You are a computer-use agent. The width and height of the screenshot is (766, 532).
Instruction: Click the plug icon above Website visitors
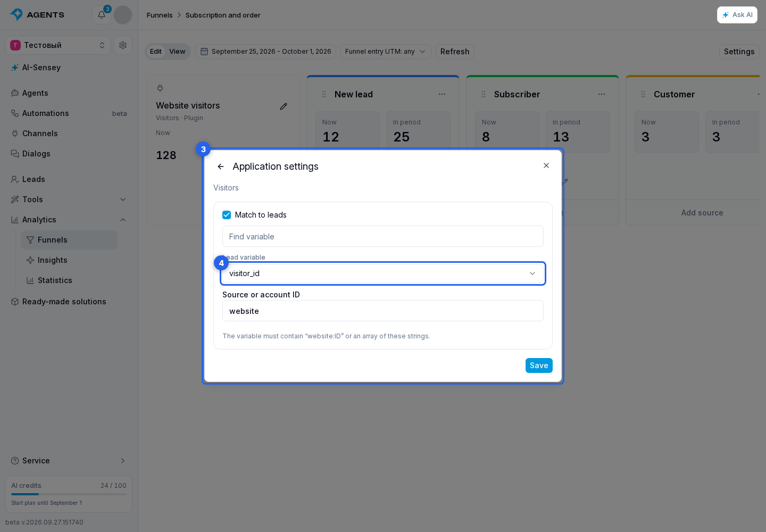160,88
